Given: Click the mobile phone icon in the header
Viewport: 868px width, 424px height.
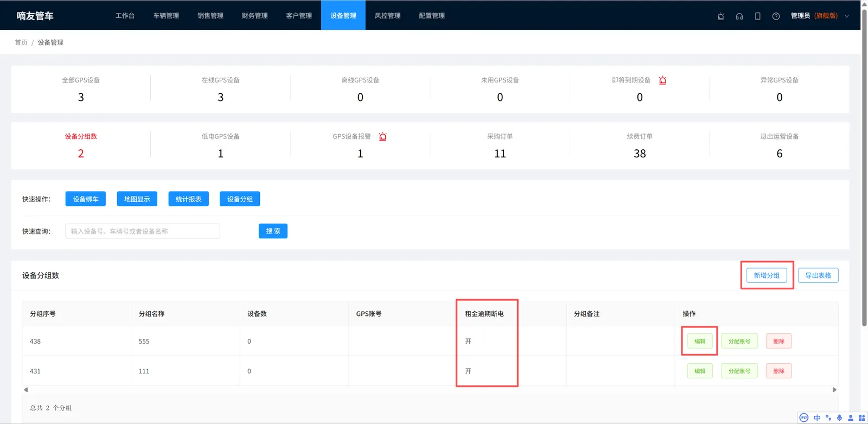Looking at the screenshot, I should [757, 16].
